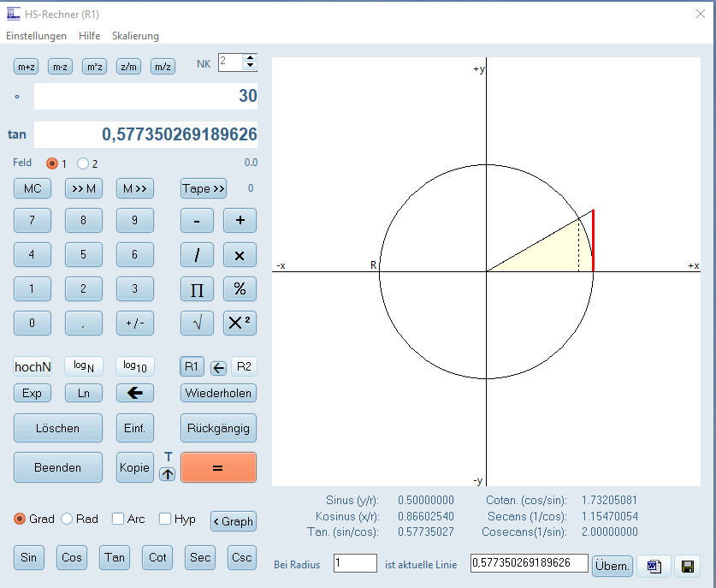The width and height of the screenshot is (716, 588).
Task: Click the z/m divide button
Action: pos(129,67)
